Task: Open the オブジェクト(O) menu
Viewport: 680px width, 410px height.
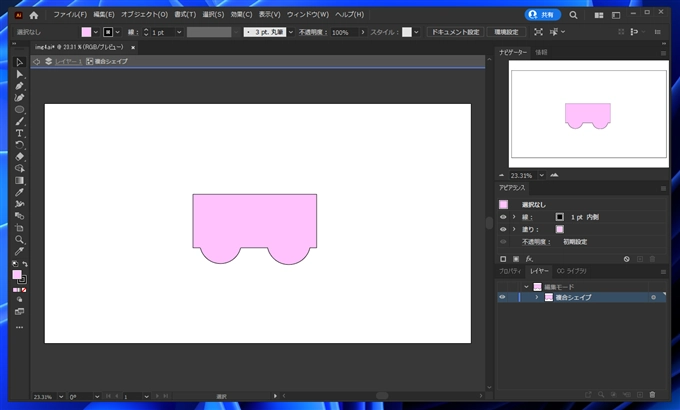Action: [144, 15]
